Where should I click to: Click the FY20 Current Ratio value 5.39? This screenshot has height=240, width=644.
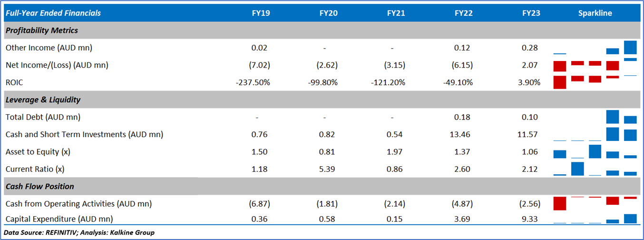point(328,169)
